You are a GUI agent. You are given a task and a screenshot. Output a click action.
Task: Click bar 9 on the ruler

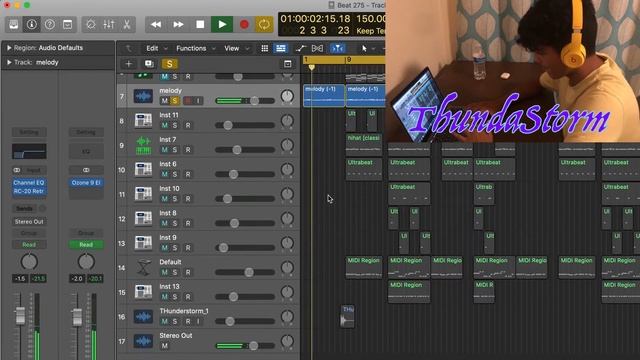pos(349,60)
